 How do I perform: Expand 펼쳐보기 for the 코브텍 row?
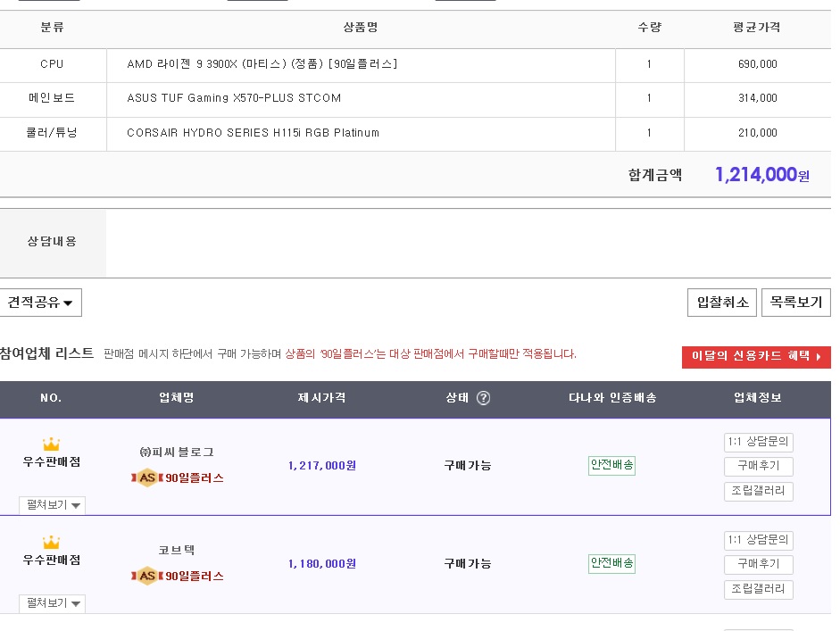tap(52, 603)
